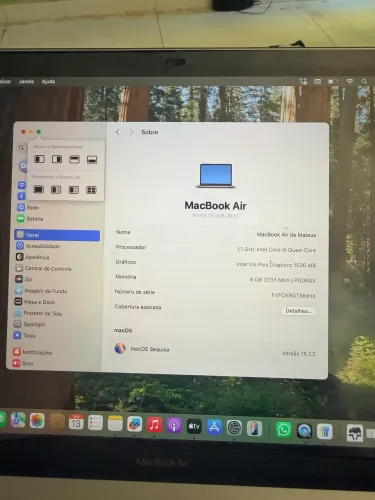Choose the four quarters arrangement icon
Viewport: 375px width, 500px height.
click(91, 190)
